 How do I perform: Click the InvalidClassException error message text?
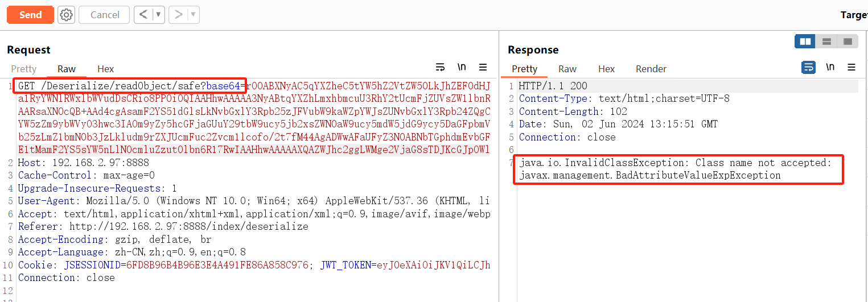pos(675,163)
